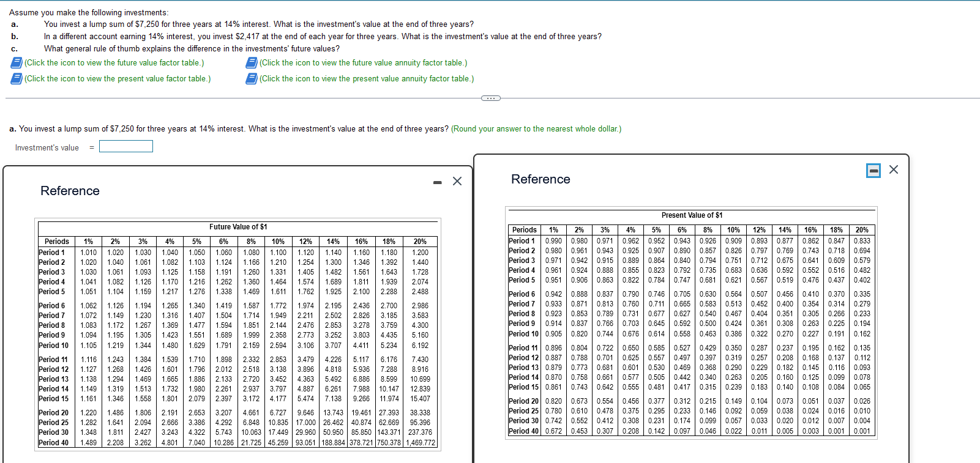
Task: Click the 1.482 cell in Future Value table
Action: (x=333, y=272)
